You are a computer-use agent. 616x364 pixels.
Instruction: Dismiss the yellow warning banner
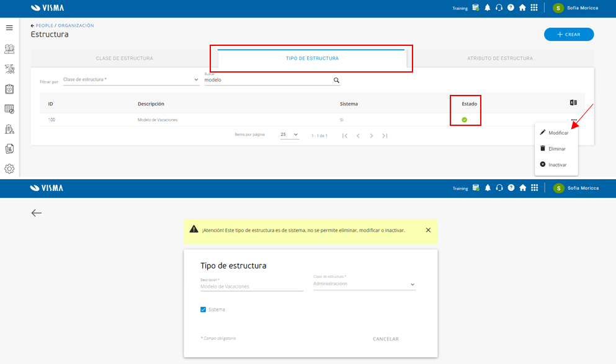click(x=428, y=230)
